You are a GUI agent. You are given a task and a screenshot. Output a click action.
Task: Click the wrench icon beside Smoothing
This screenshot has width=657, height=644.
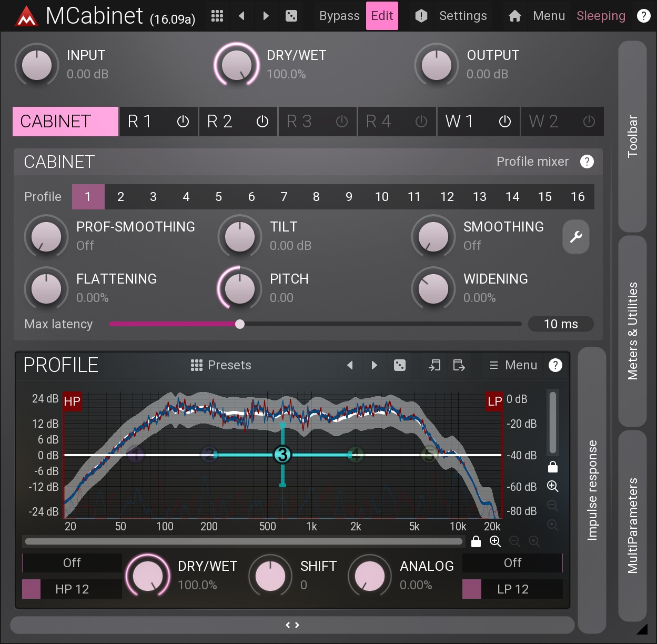click(x=576, y=237)
